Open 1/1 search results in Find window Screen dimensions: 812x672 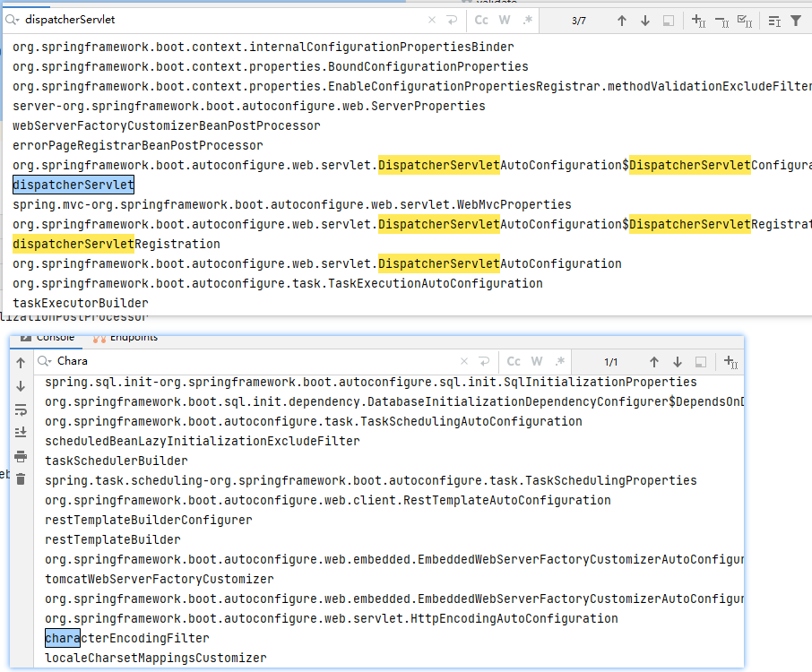[701, 362]
